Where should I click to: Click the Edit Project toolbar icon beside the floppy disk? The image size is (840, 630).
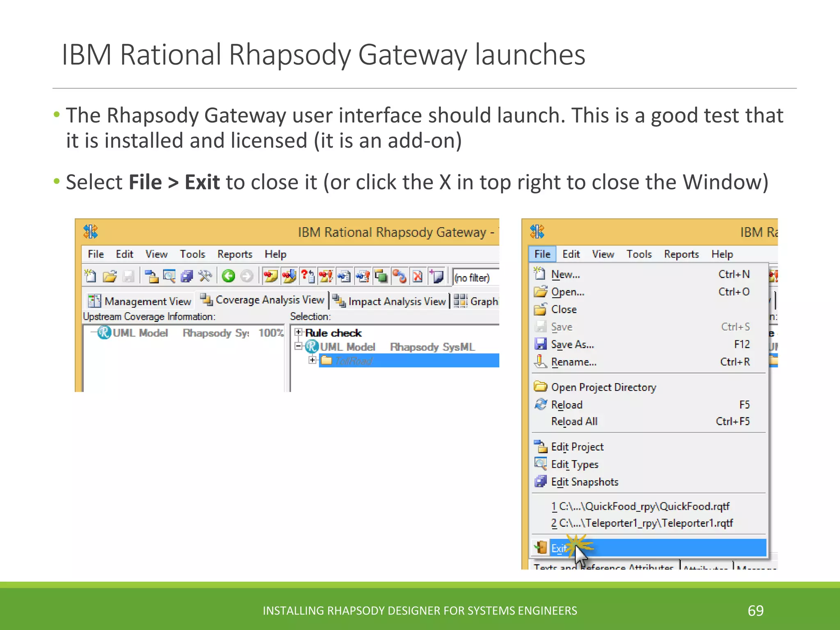pos(151,276)
